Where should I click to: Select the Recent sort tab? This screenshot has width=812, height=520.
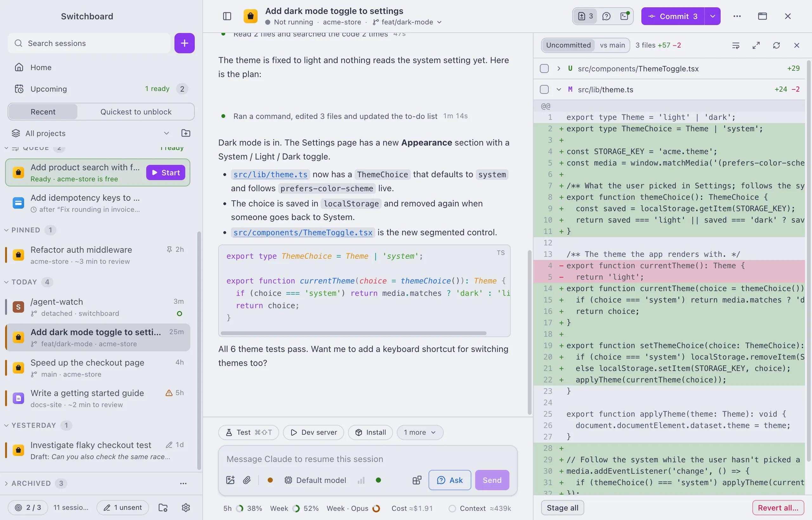click(x=43, y=112)
